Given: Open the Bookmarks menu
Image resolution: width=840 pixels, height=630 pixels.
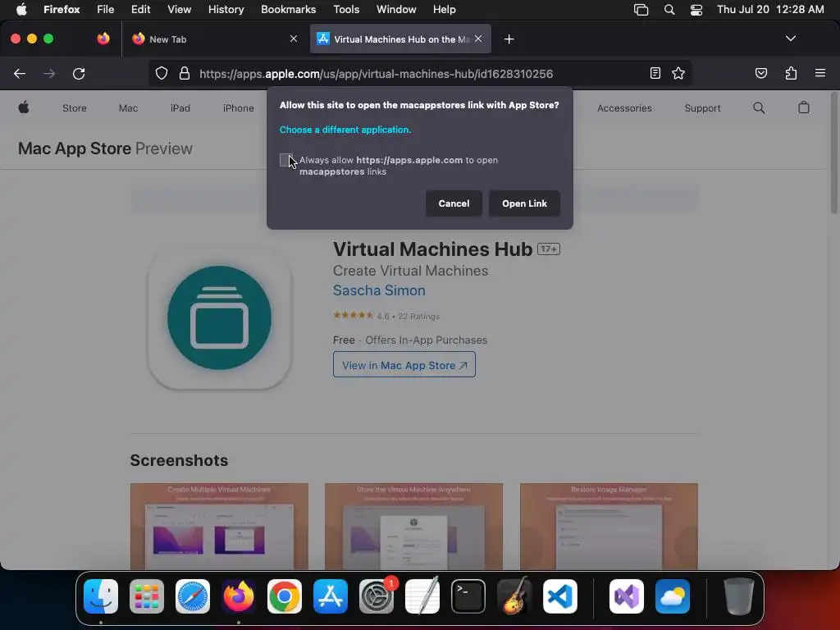Looking at the screenshot, I should click(x=288, y=10).
